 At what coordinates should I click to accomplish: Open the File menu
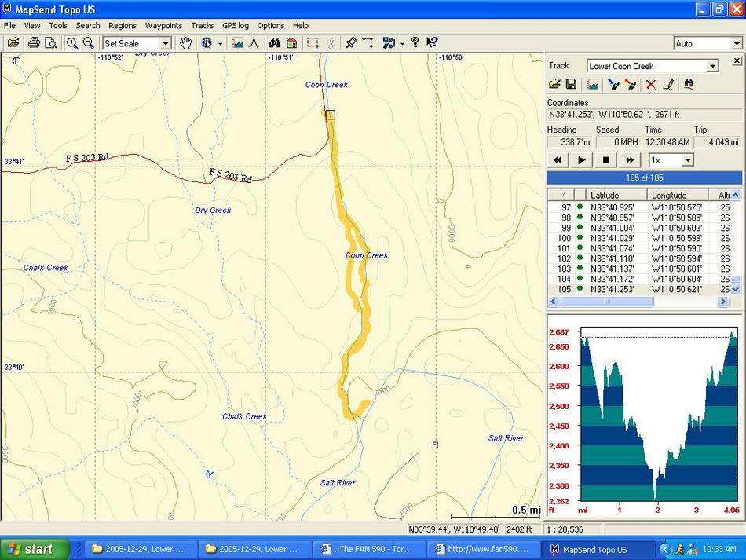9,26
